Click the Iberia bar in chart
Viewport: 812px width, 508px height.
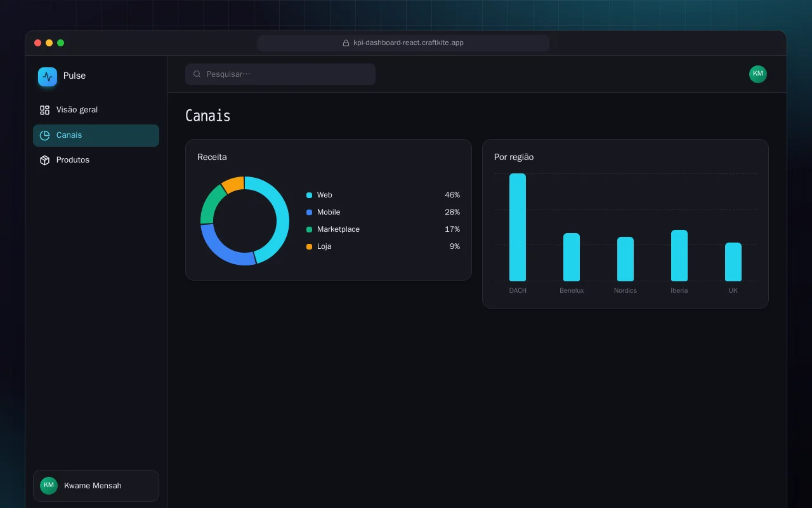679,255
